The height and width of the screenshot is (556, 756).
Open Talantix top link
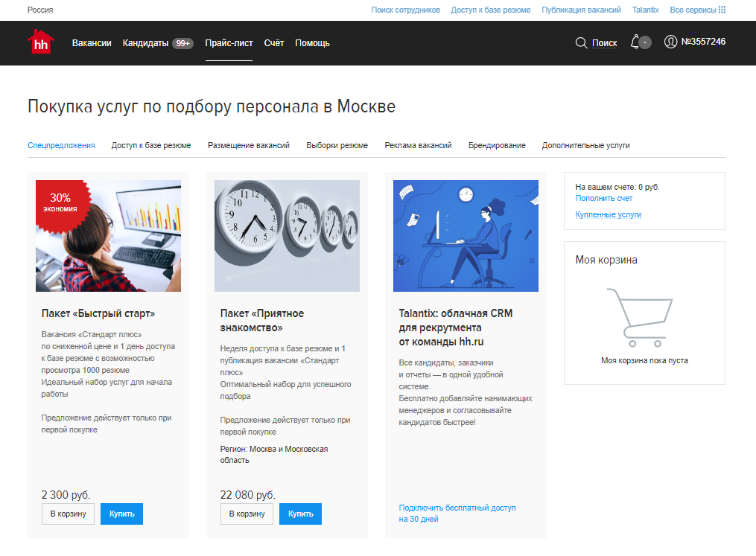[x=645, y=10]
